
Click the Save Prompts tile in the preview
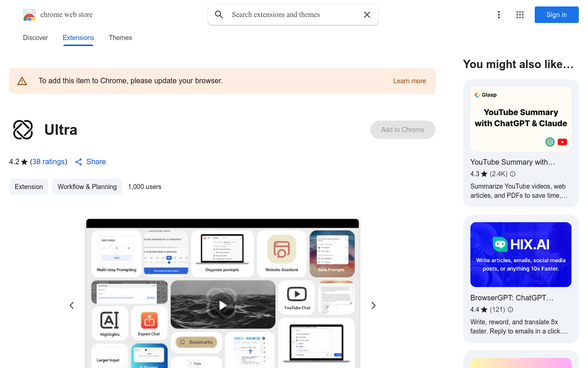coord(332,253)
